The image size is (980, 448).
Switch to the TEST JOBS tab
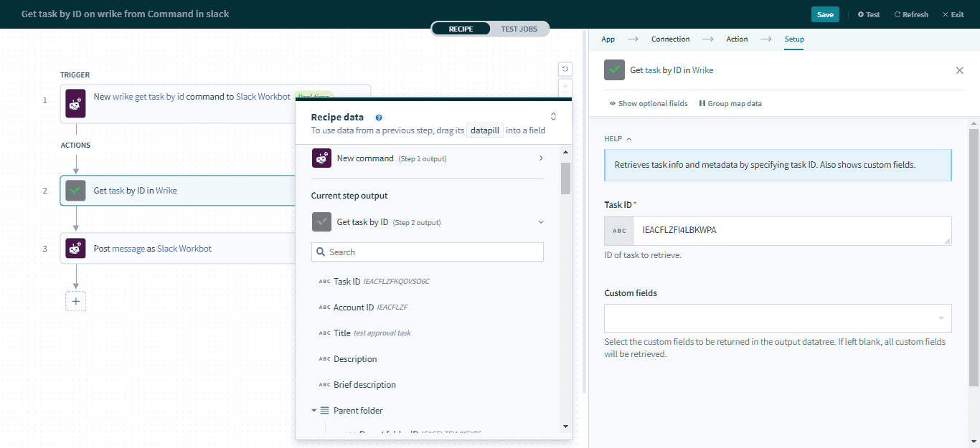(519, 28)
